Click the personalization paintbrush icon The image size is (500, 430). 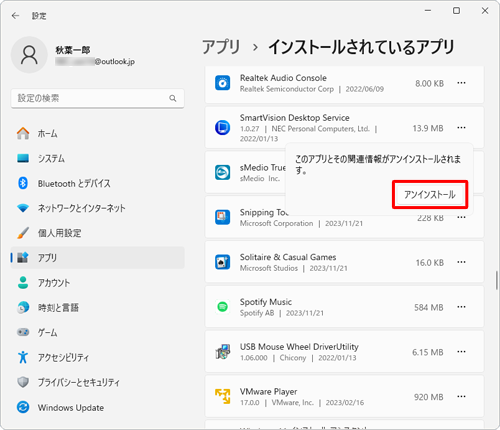[x=23, y=233]
